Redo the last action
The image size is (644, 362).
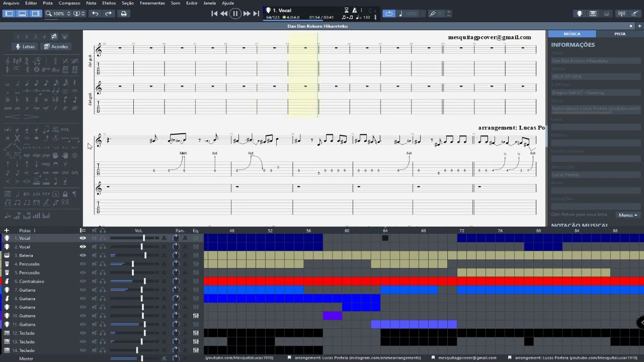tap(109, 14)
